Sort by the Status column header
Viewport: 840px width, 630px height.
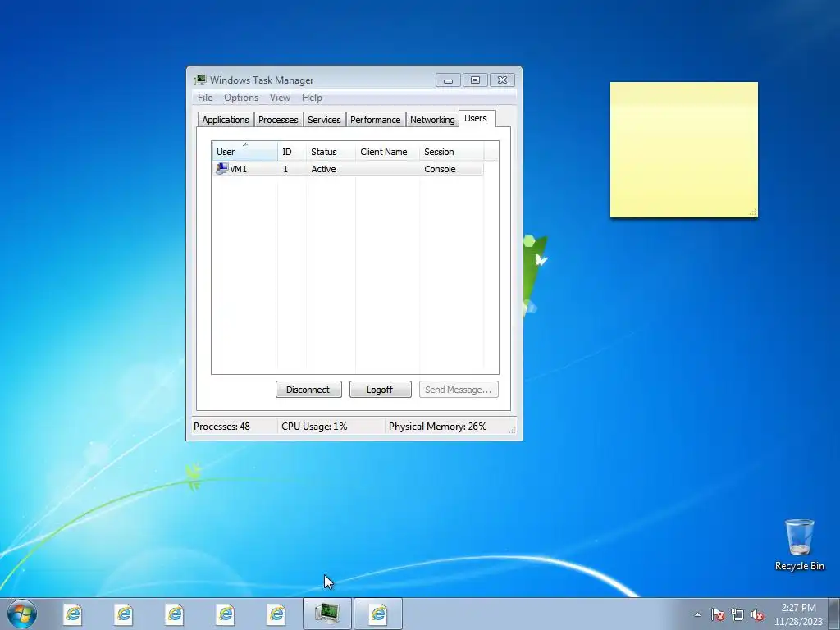pyautogui.click(x=331, y=152)
